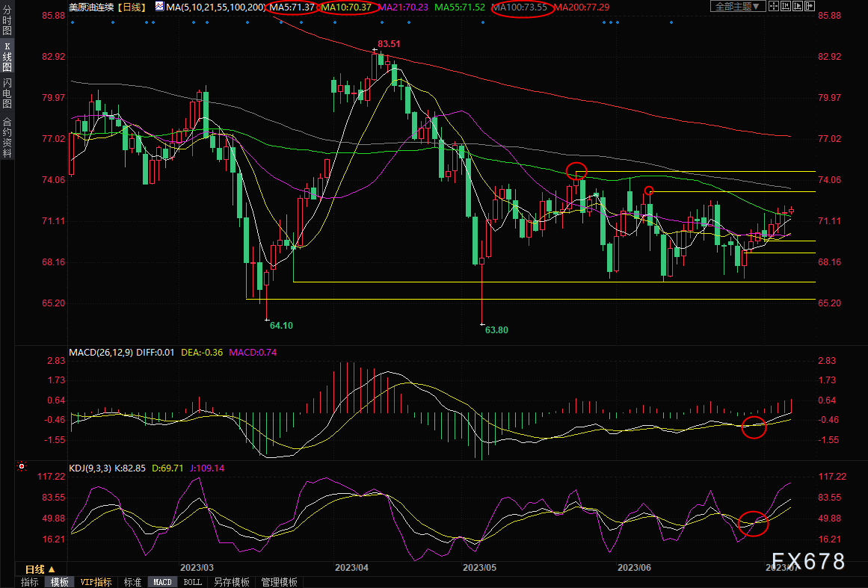Screen dimensions: 868x588
Task: Toggle the BOLL template indicator
Action: 192,582
